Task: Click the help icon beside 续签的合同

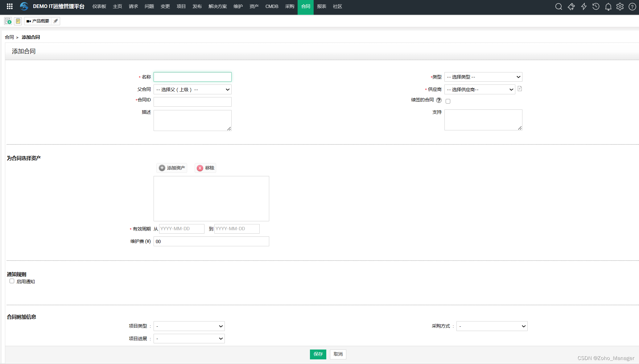Action: [439, 100]
